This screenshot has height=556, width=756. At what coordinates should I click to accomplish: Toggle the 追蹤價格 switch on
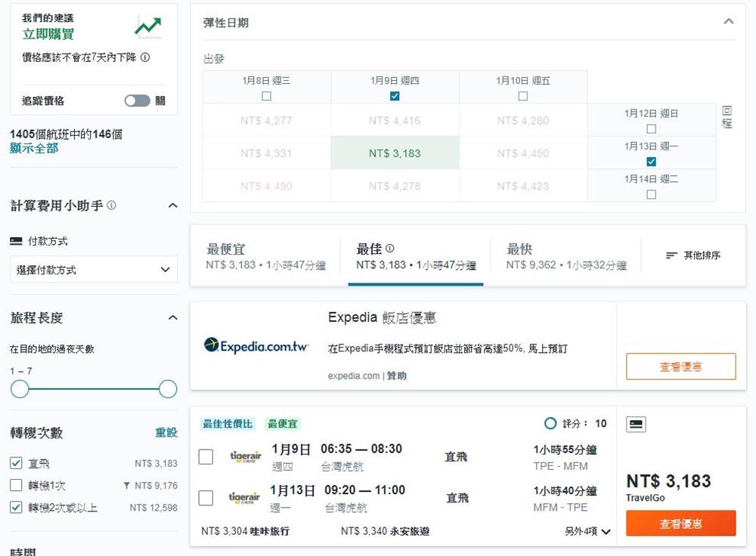pyautogui.click(x=137, y=100)
